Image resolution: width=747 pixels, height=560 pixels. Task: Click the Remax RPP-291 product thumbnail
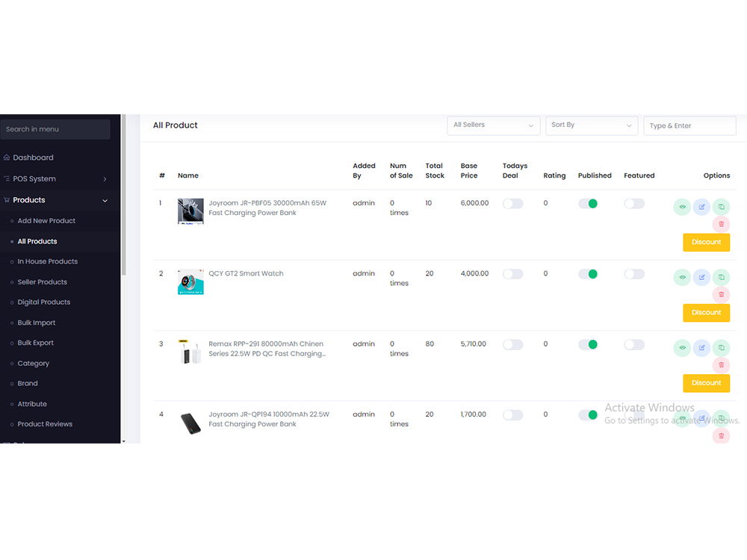(x=190, y=352)
